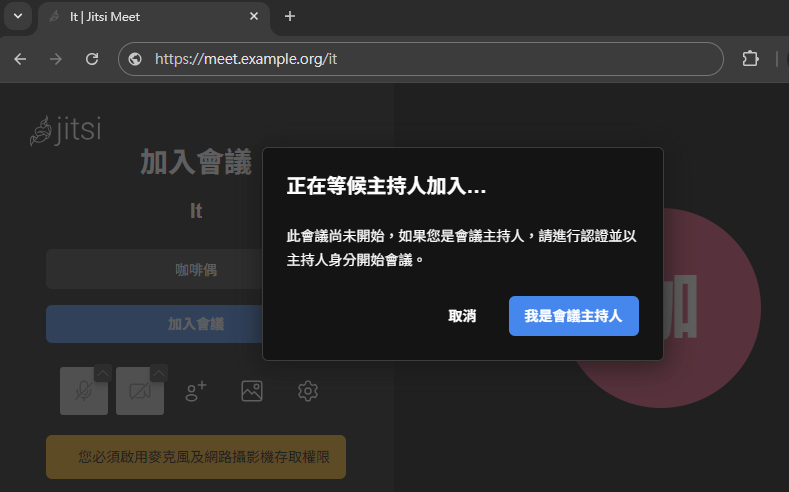Click the room name It text
789x492 pixels.
click(x=196, y=211)
